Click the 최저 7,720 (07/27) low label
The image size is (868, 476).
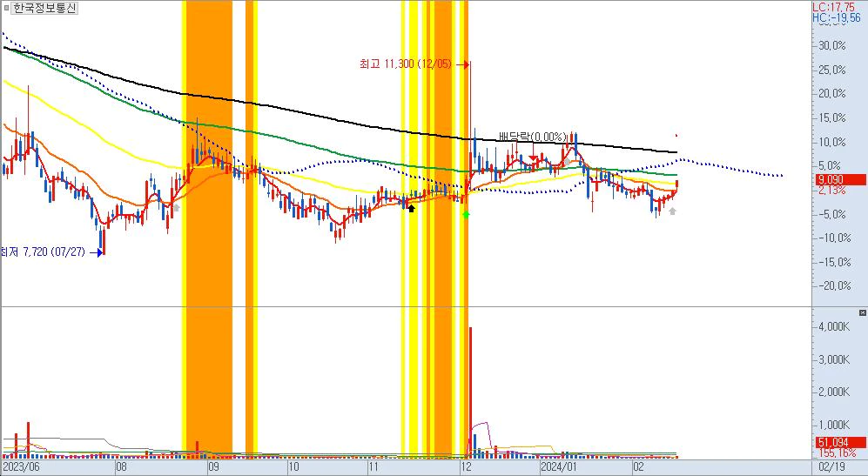(44, 251)
